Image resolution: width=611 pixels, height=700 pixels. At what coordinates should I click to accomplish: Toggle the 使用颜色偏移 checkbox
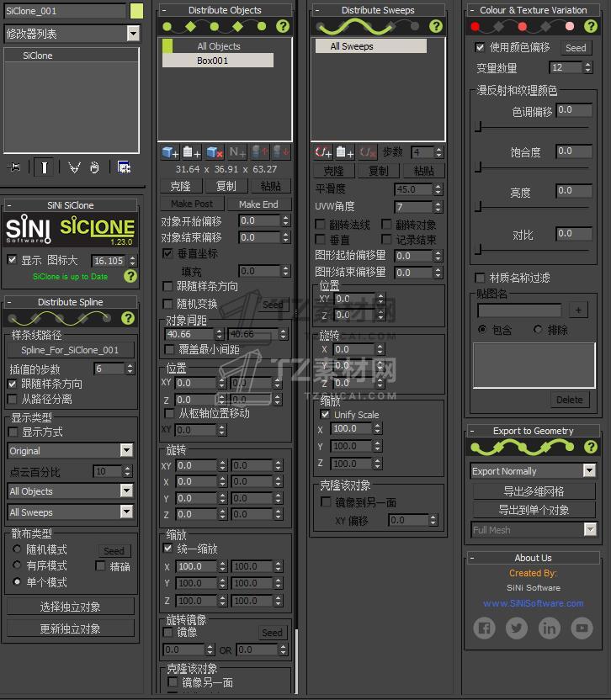tap(481, 47)
